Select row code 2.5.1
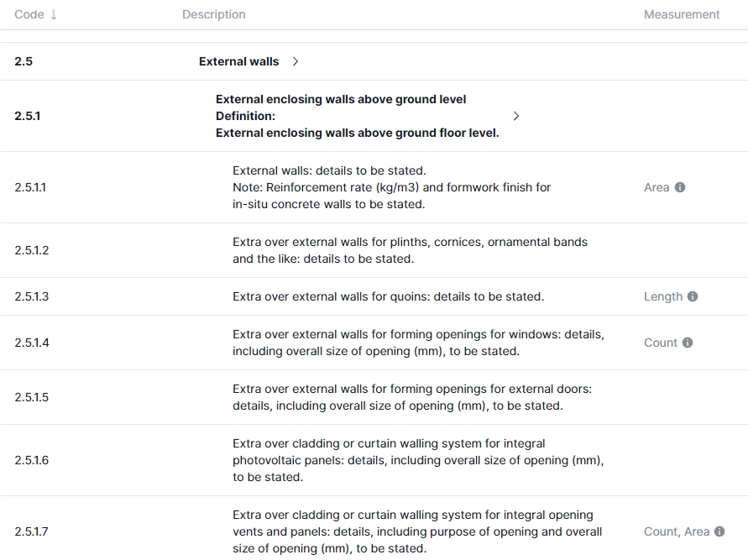 coord(28,116)
